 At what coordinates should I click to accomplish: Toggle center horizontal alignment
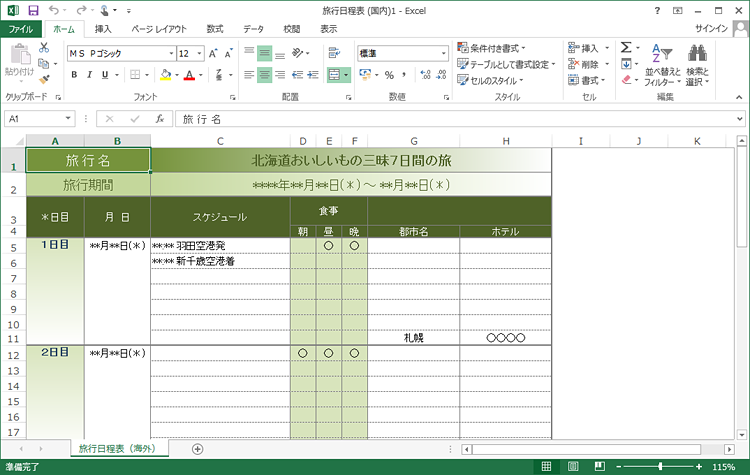[265, 75]
